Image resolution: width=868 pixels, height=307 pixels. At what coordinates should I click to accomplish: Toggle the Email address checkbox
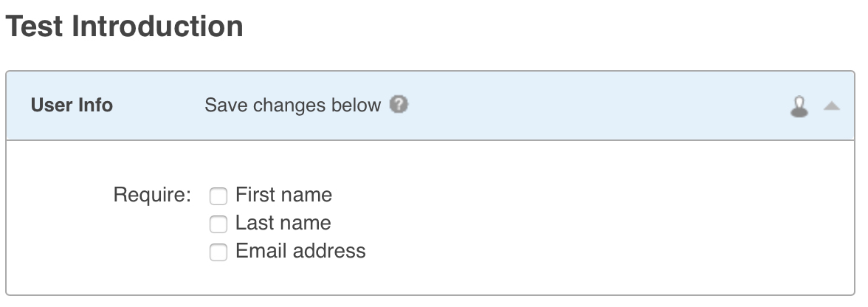218,252
